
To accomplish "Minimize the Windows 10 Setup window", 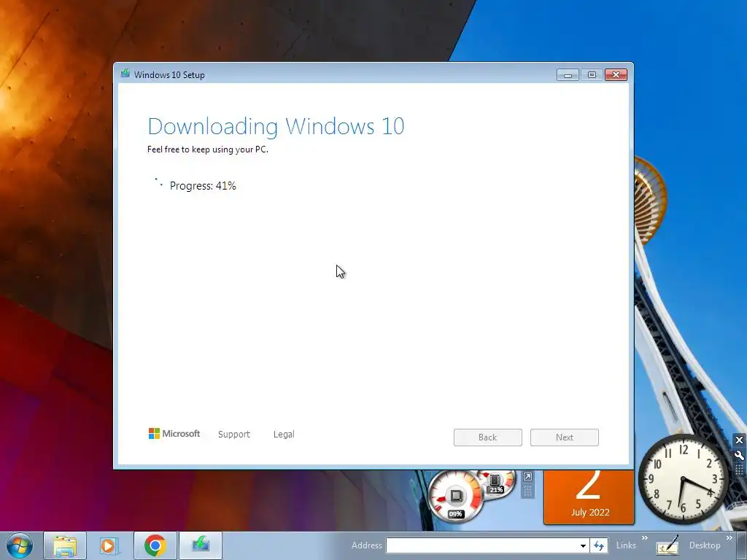I will pyautogui.click(x=568, y=75).
